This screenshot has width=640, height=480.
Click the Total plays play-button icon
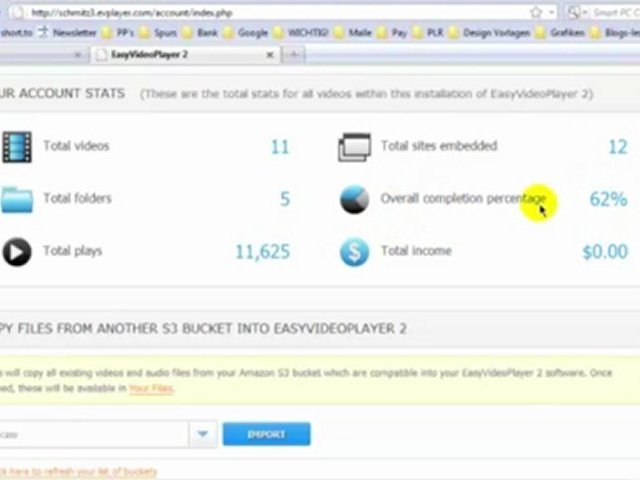16,251
